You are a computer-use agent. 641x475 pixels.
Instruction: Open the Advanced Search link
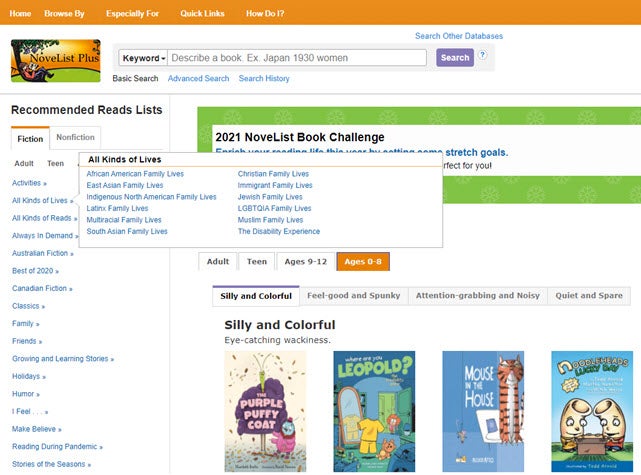(198, 79)
